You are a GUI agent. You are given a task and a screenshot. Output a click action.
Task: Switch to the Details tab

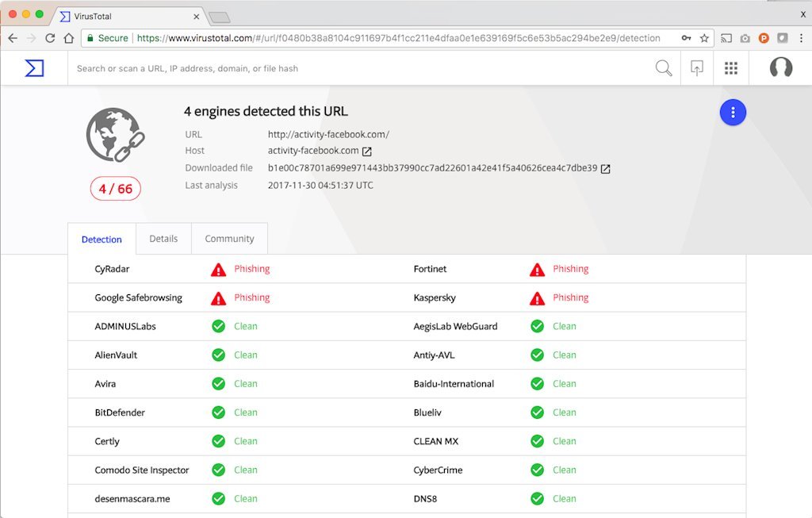163,239
